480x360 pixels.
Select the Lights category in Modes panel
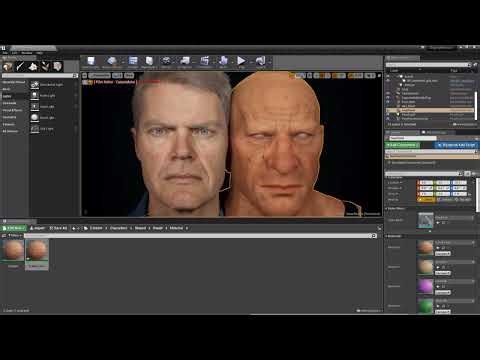[14, 96]
